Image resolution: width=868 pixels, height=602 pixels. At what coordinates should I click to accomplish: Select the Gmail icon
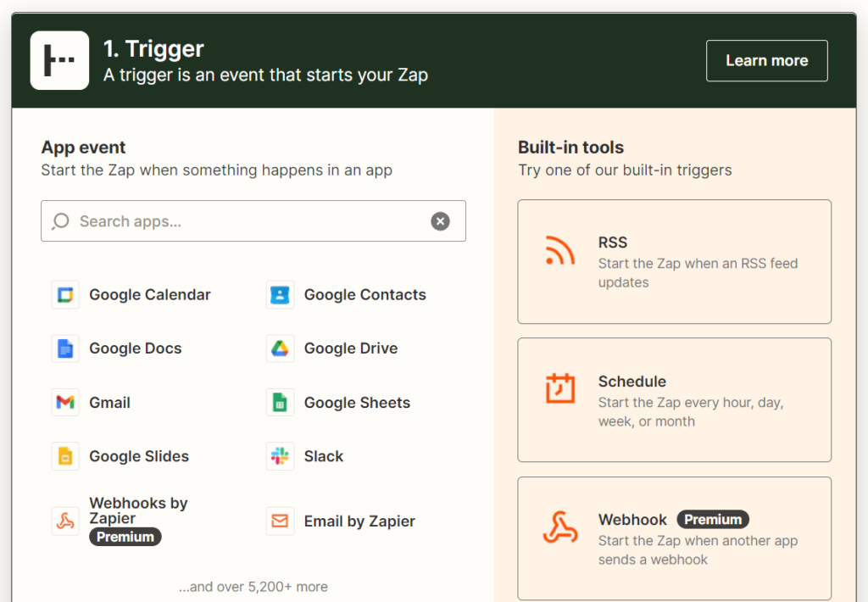[x=65, y=402]
